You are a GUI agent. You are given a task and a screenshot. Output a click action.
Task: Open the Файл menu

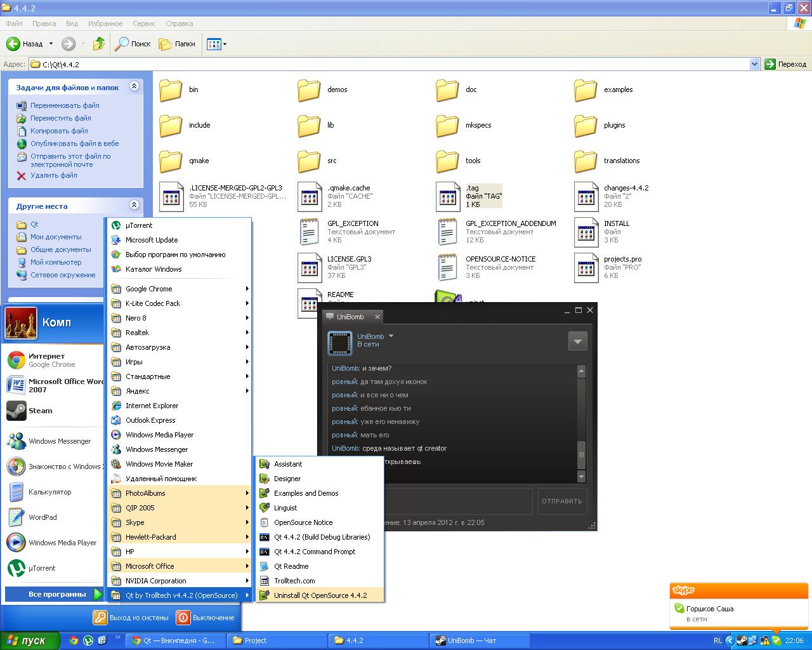click(14, 23)
